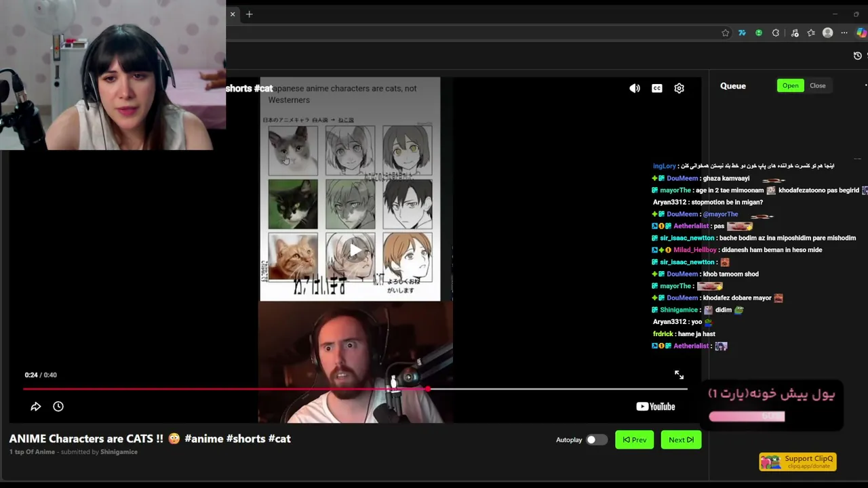
Task: Click chat username Milad_Hellboy
Action: click(x=694, y=250)
